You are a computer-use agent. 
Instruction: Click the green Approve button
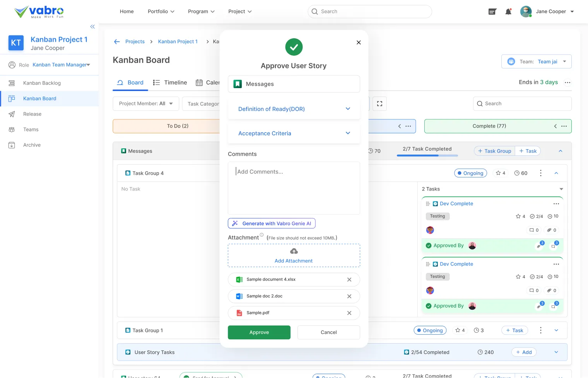point(259,332)
